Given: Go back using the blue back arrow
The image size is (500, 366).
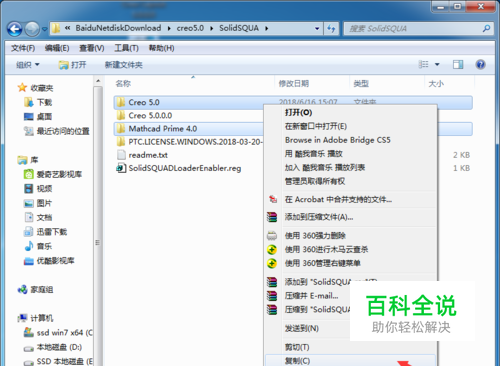Looking at the screenshot, I should pyautogui.click(x=15, y=29).
